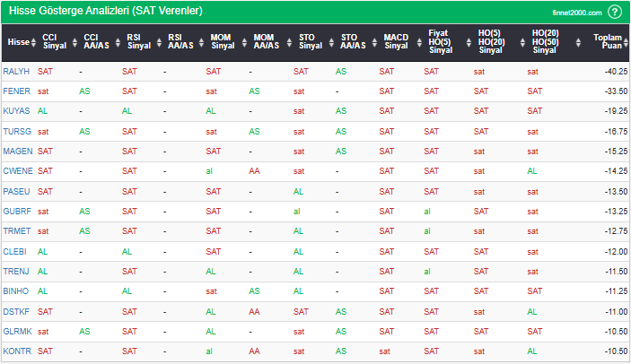Screen dimensions: 631x364
Task: Open the RALYH stock link
Action: pyautogui.click(x=16, y=71)
